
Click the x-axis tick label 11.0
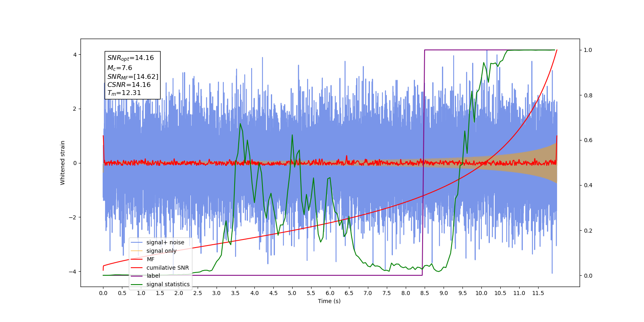click(x=519, y=293)
